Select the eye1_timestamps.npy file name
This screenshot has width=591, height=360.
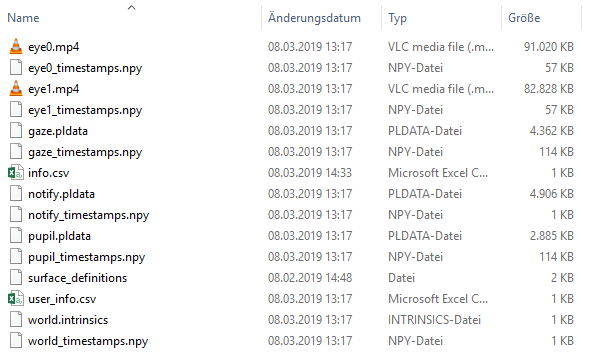pyautogui.click(x=85, y=110)
